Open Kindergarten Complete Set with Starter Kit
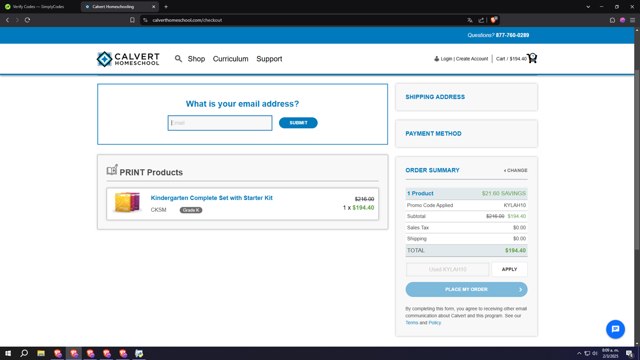 point(211,198)
